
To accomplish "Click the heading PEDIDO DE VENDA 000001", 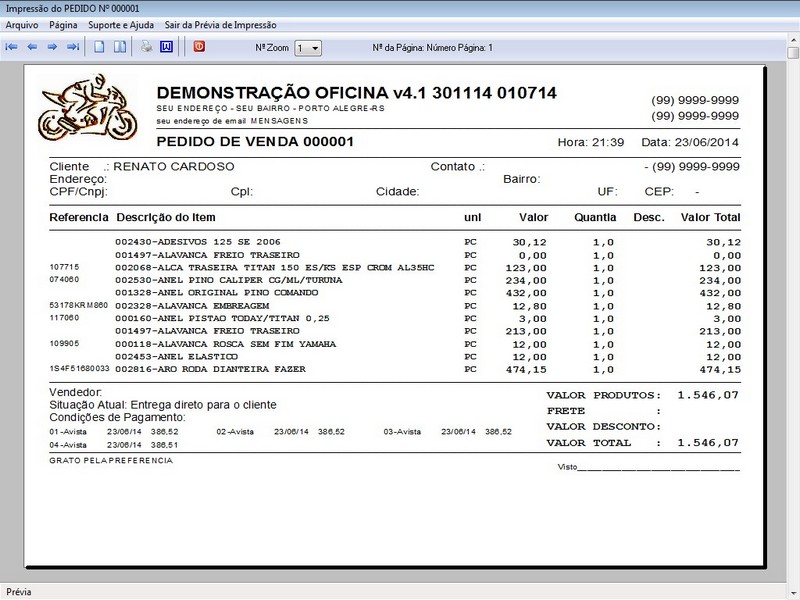I will point(255,141).
